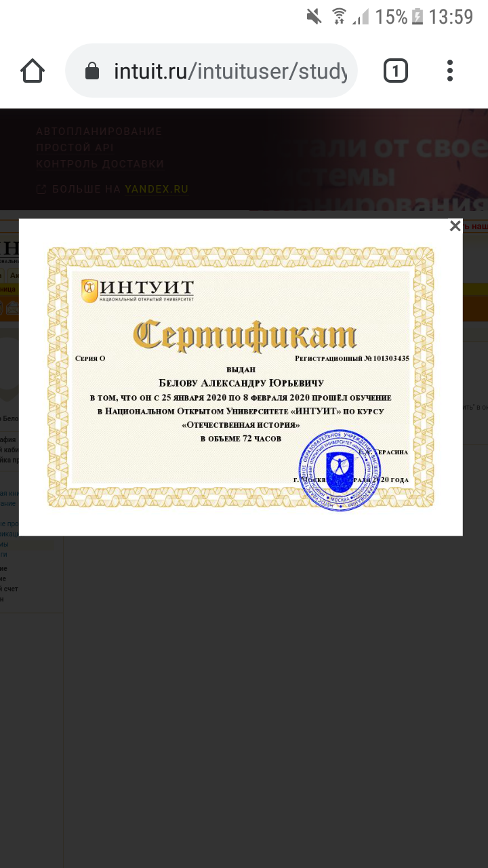Tap the blue round stamp on the certificate

click(x=340, y=470)
